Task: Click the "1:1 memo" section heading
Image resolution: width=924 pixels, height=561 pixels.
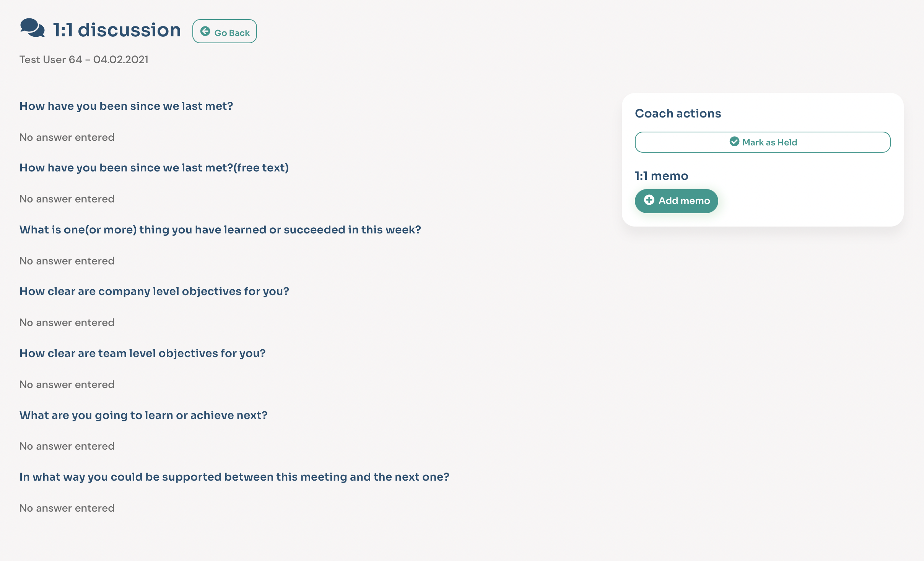Action: tap(661, 176)
